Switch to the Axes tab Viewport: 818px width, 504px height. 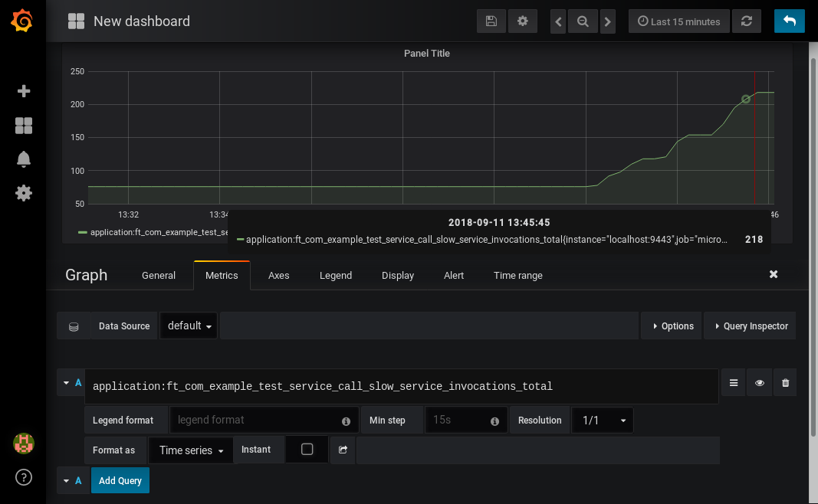tap(278, 276)
